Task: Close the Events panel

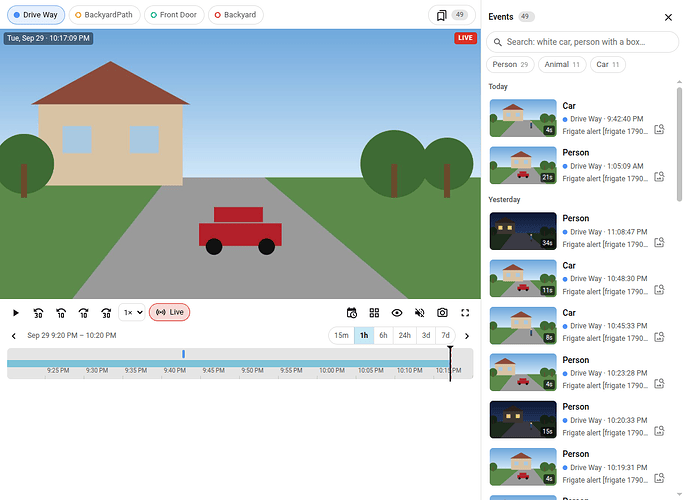Action: (668, 17)
